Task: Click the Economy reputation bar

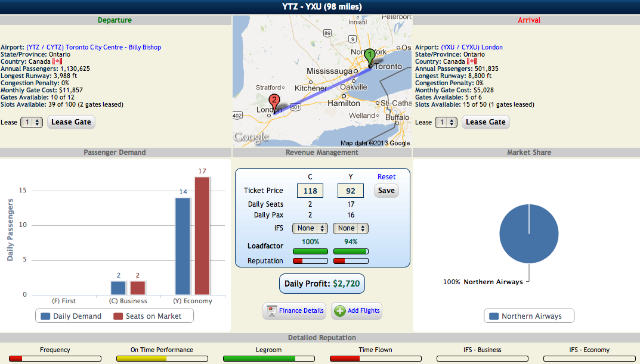Action: pyautogui.click(x=351, y=261)
